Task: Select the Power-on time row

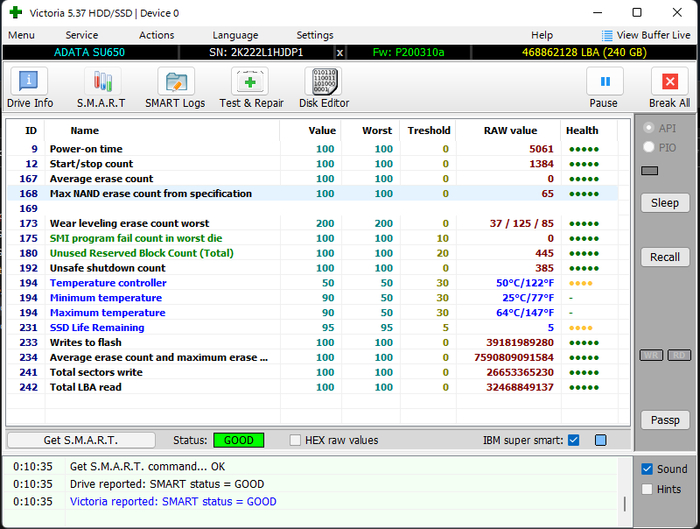Action: click(x=312, y=149)
